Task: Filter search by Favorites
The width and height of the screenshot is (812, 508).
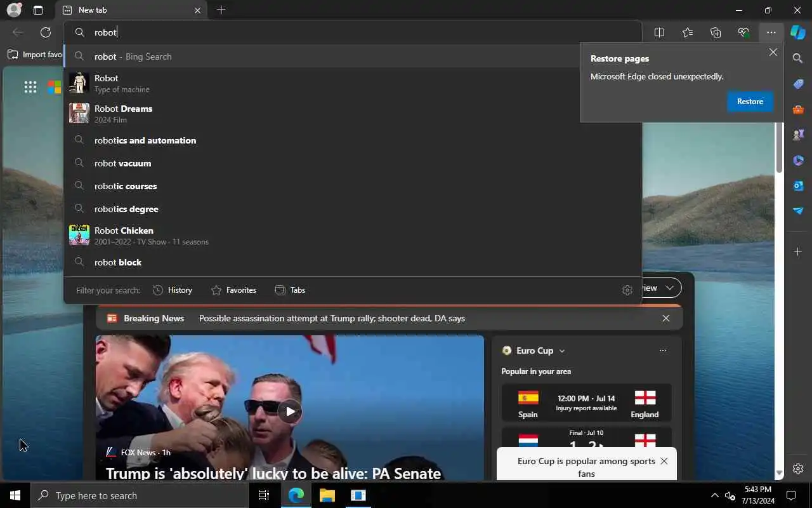Action: (x=233, y=290)
